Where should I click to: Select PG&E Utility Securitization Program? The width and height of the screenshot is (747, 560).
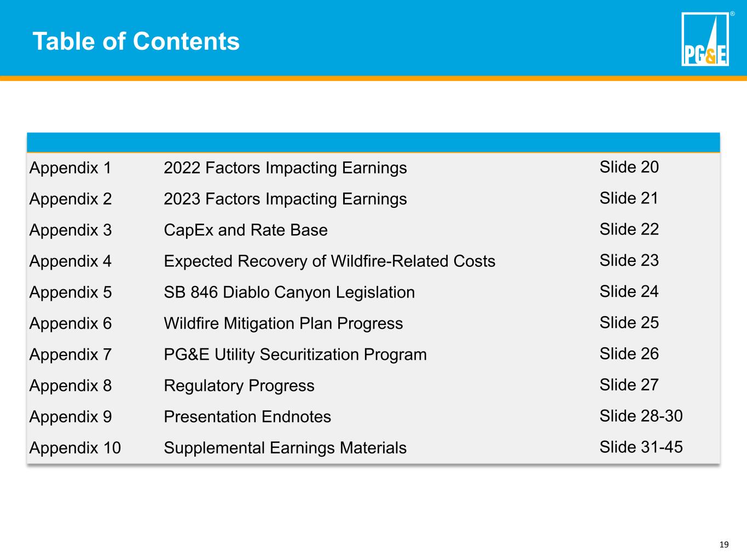[x=295, y=355]
